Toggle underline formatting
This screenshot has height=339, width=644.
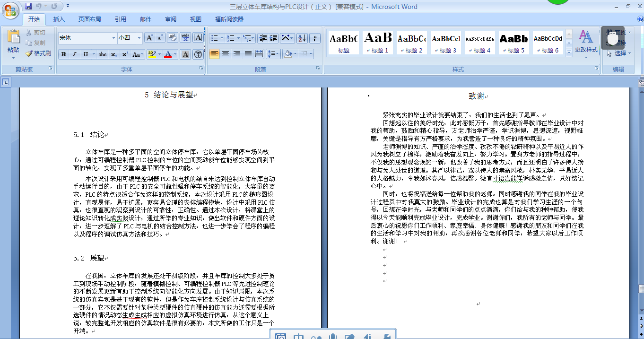coord(85,54)
